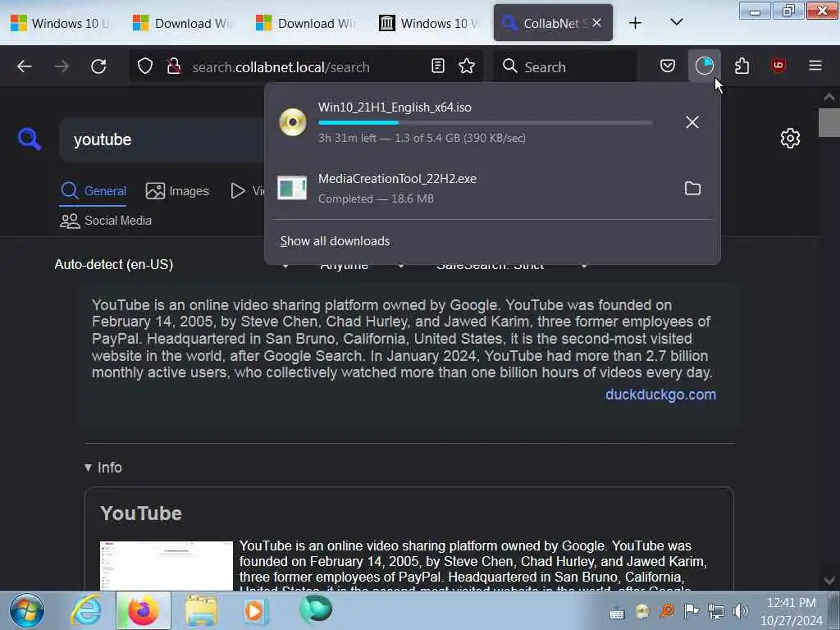840x630 pixels.
Task: Click the MediaCreationTool file thumbnail icon
Action: (292, 189)
